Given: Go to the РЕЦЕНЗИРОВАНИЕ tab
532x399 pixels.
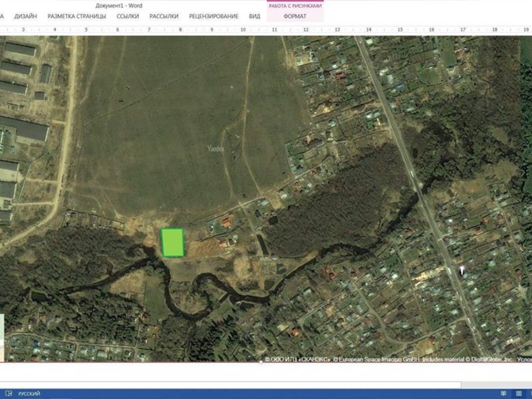Looking at the screenshot, I should [213, 16].
